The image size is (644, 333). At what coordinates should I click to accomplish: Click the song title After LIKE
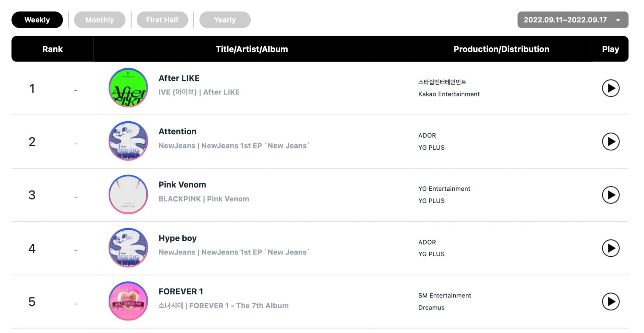coord(179,78)
